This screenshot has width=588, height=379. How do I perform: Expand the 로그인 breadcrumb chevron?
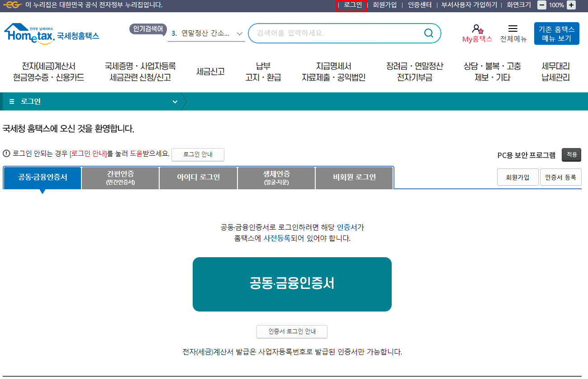point(175,101)
